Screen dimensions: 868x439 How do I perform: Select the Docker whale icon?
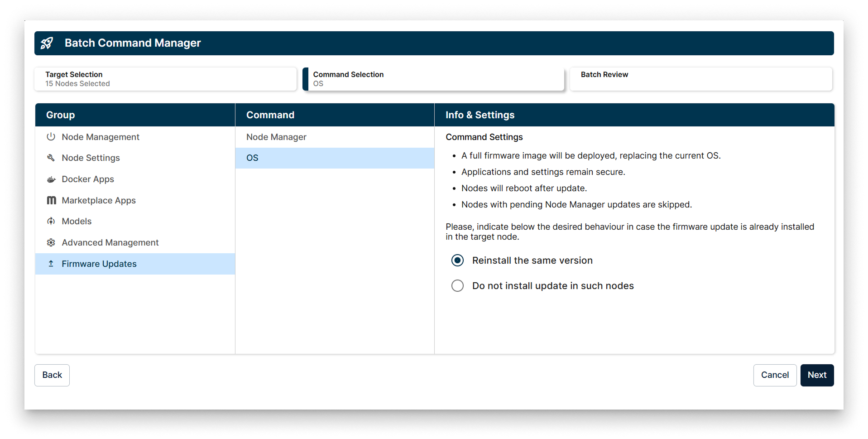(x=51, y=179)
